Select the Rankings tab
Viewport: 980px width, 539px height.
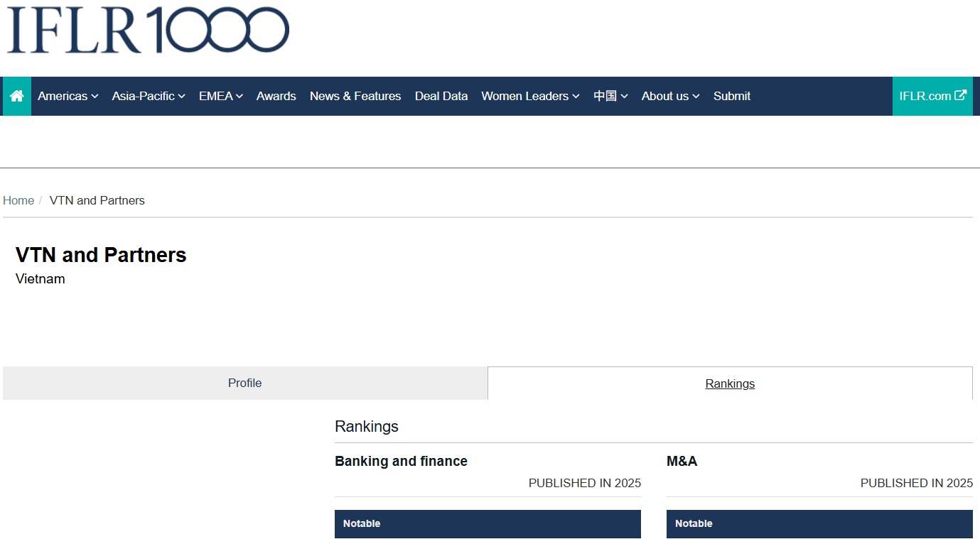click(x=730, y=383)
